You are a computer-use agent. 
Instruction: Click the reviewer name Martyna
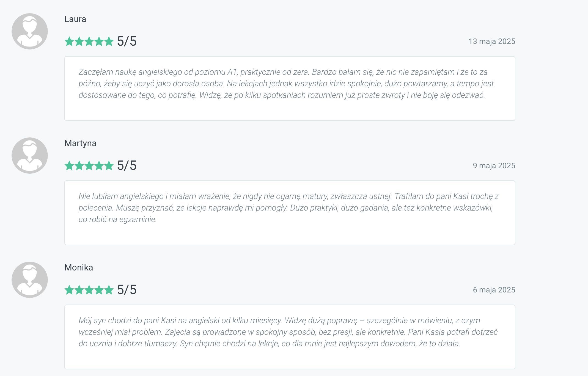80,143
